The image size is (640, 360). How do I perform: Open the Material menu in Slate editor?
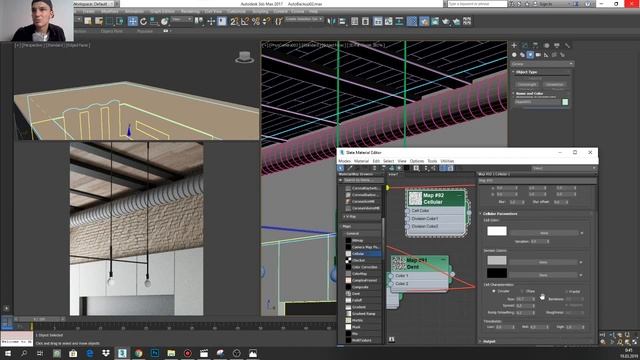[361, 161]
